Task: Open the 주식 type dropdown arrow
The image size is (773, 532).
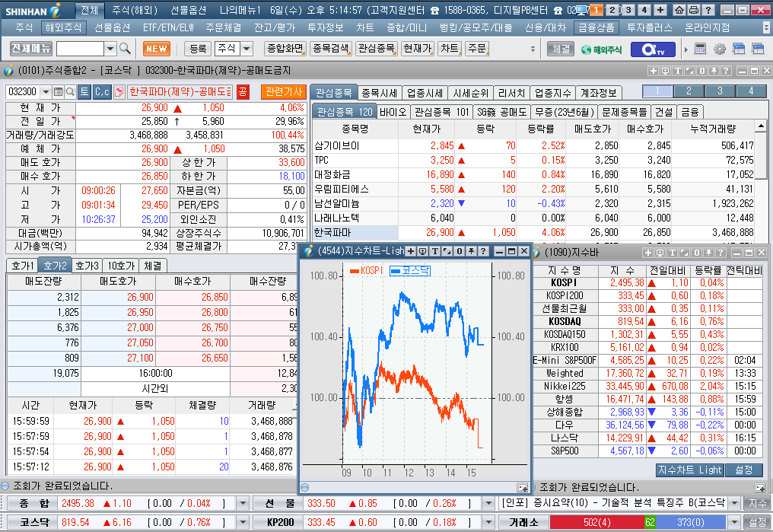Action: pos(247,48)
